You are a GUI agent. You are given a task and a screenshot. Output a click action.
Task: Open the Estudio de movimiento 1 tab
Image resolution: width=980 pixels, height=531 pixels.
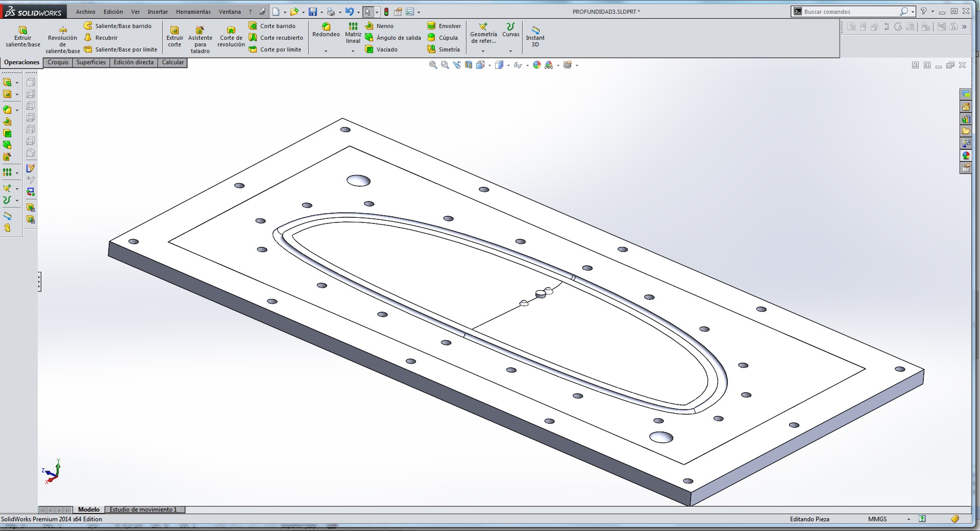pos(143,510)
